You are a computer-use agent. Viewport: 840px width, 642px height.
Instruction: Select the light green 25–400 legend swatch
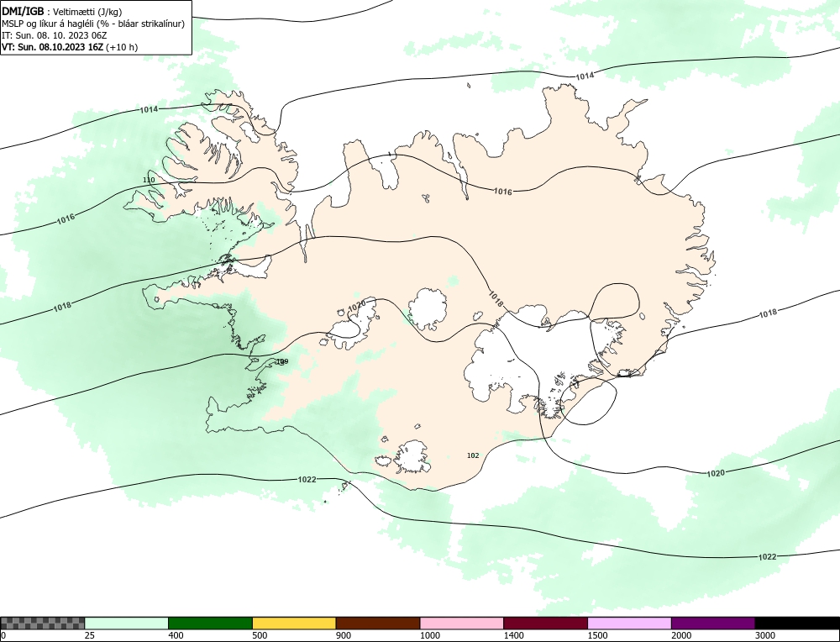pyautogui.click(x=127, y=624)
